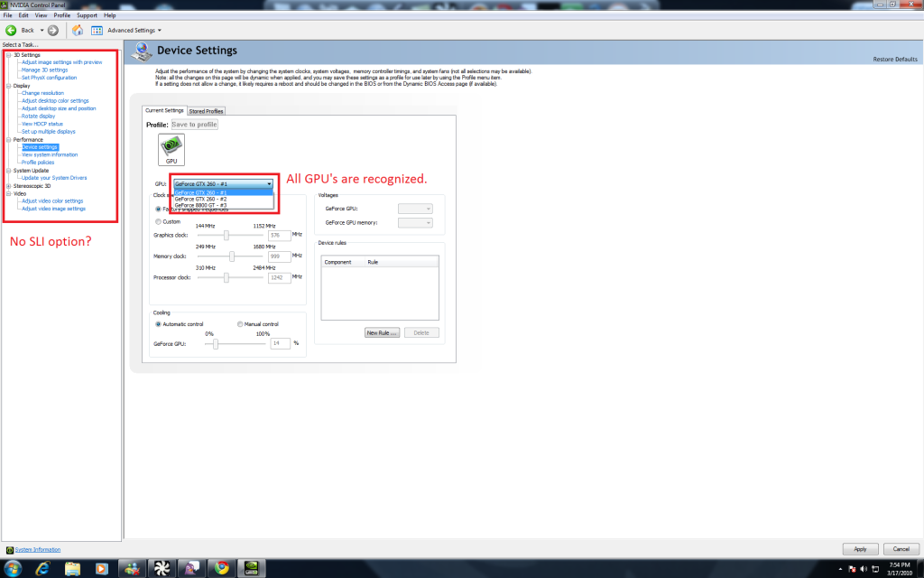
Task: Select the Custom clock radio button
Action: click(x=158, y=222)
